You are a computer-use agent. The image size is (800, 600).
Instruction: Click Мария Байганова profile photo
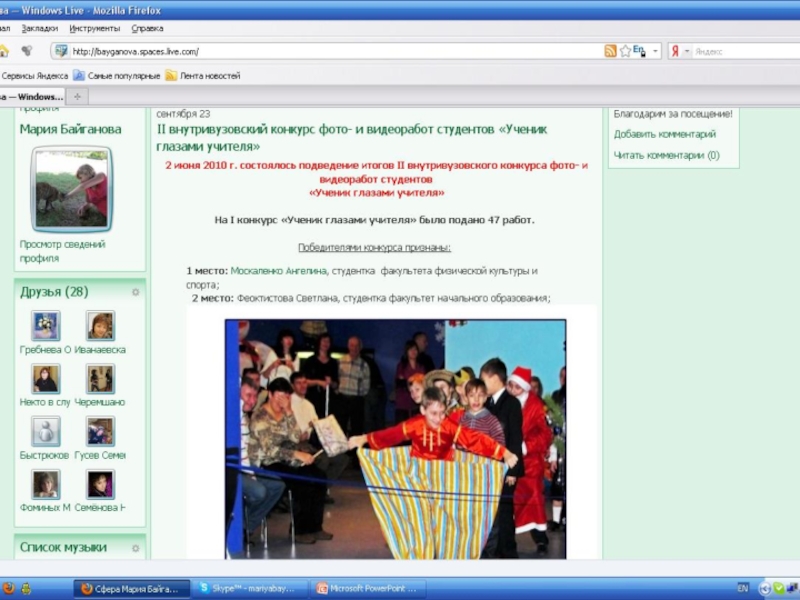pyautogui.click(x=71, y=189)
